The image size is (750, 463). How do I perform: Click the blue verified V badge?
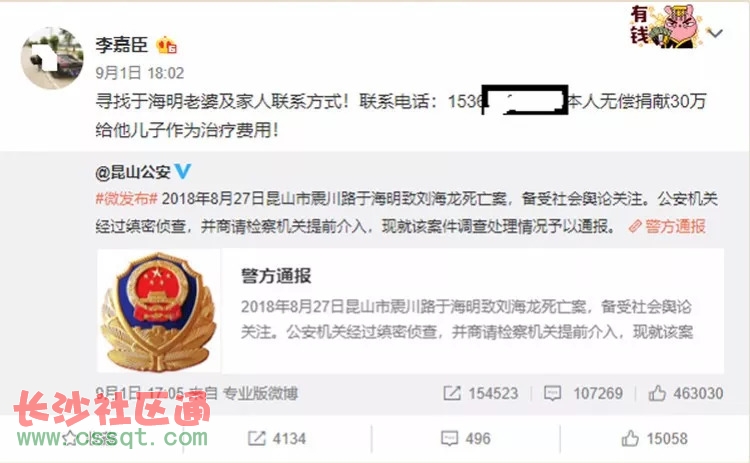click(x=183, y=171)
